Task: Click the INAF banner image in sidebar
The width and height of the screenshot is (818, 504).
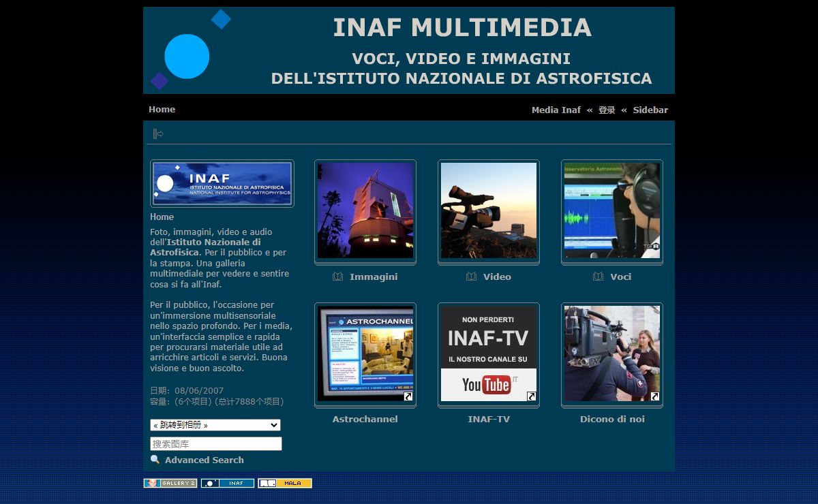Action: 222,183
